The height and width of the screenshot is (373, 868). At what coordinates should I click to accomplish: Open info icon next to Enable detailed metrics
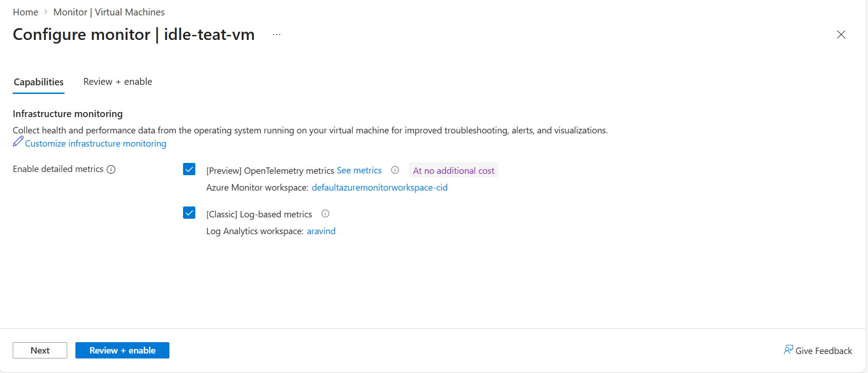[x=111, y=169]
